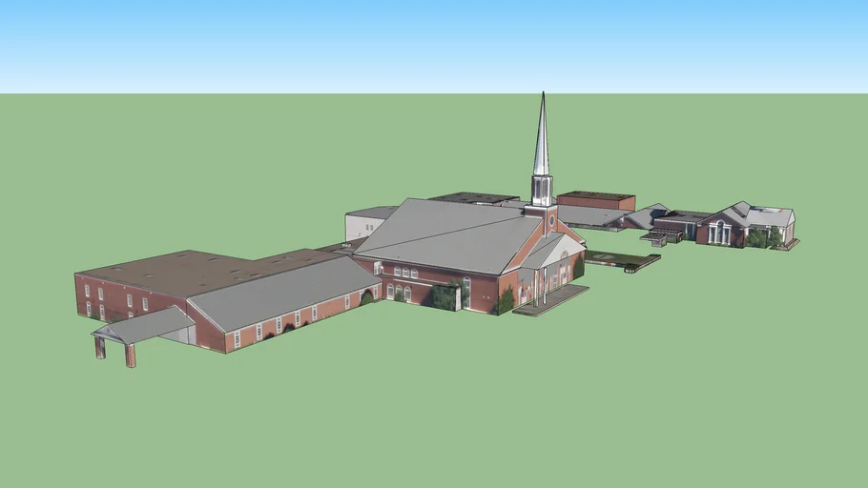Click the white-walled building behind sanctuary

[x=364, y=226]
